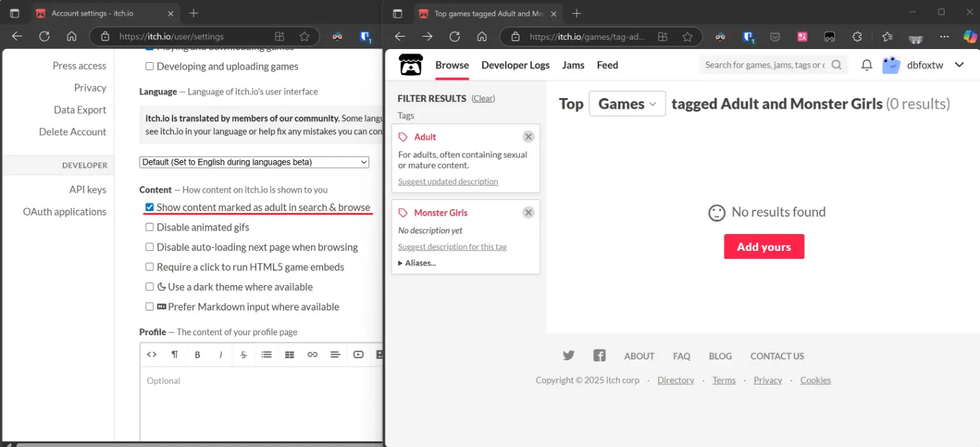
Task: Expand the dbfoxtw account menu arrow
Action: click(959, 65)
